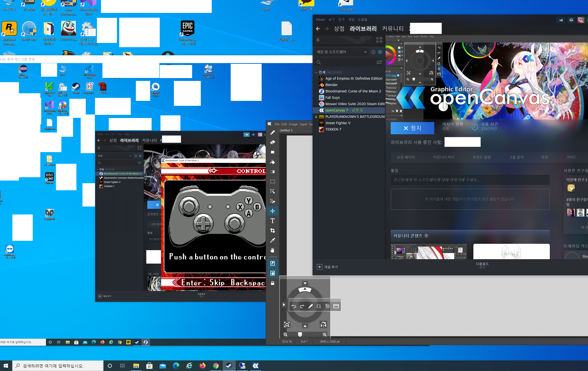Open the Layer menu in openCanvas
Image resolution: width=588 pixels, height=371 pixels.
(x=303, y=124)
